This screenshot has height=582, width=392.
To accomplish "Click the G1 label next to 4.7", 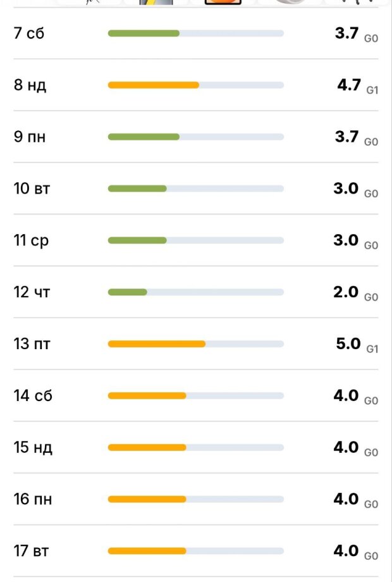I will (x=372, y=90).
